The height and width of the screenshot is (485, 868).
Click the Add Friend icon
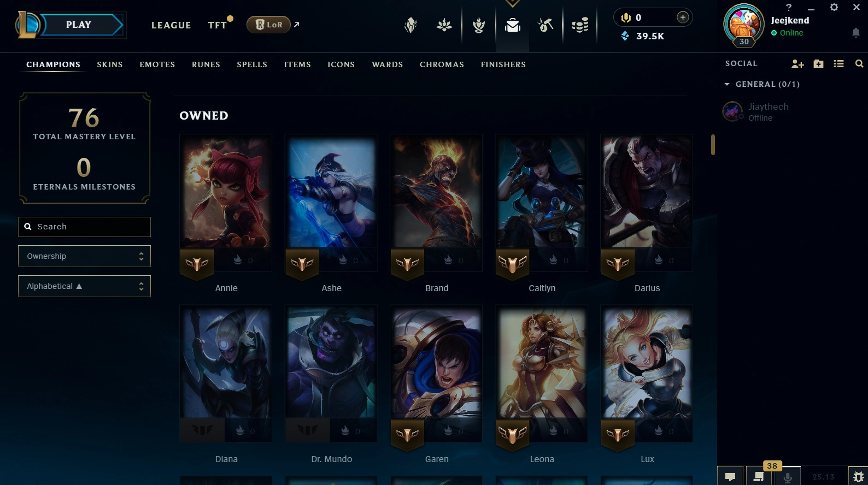(x=797, y=64)
